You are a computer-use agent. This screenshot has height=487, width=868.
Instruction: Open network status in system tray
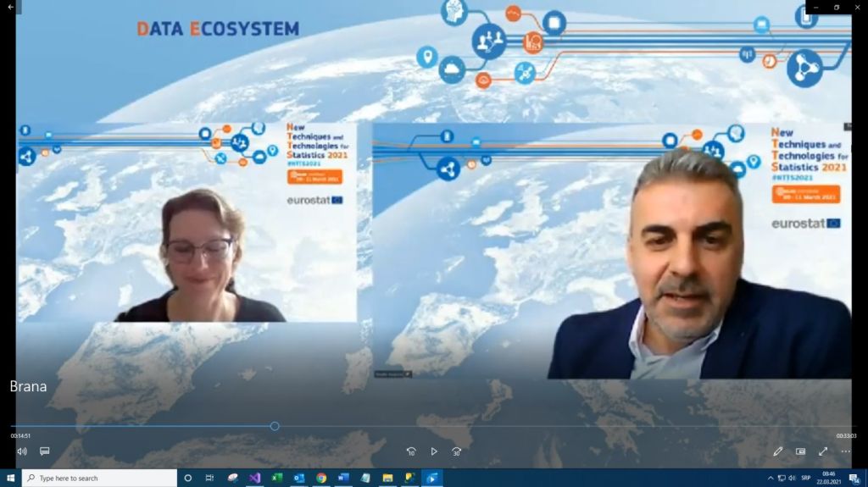pos(781,479)
